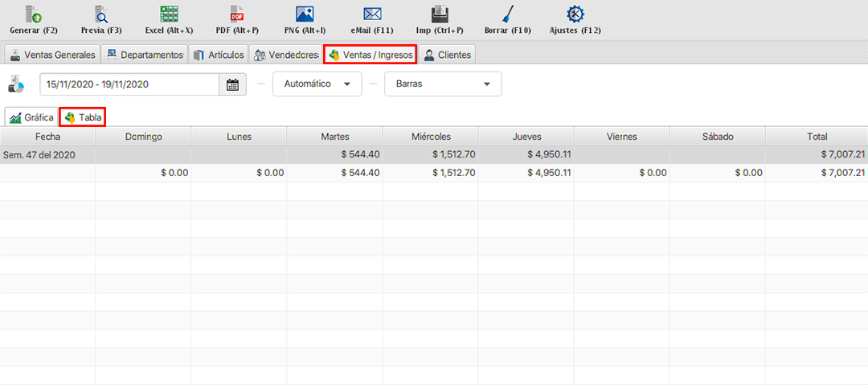
Task: Save as image with PNG (Alt+I)
Action: pyautogui.click(x=305, y=14)
